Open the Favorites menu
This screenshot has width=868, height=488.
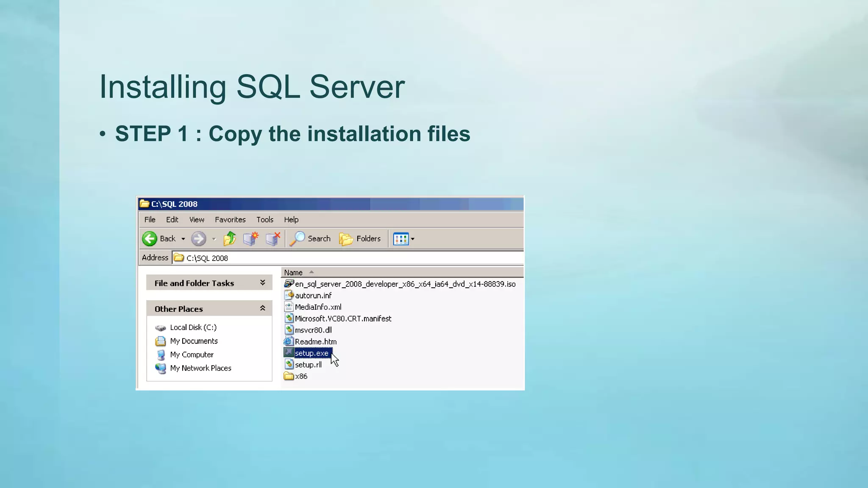[230, 219]
